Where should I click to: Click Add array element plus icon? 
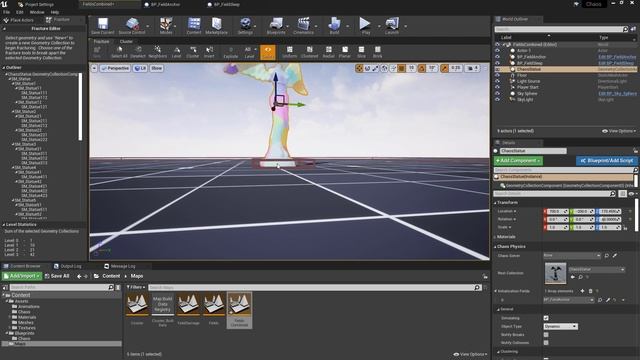tap(582, 291)
